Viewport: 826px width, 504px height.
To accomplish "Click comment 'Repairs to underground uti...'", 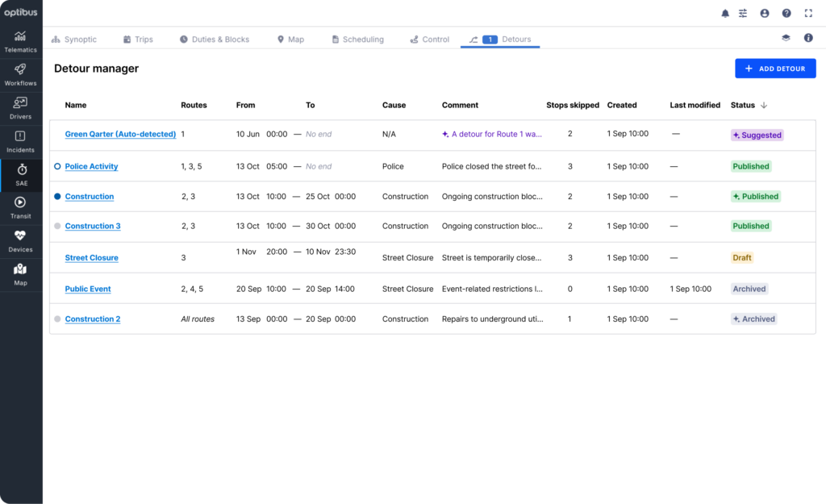I will click(493, 319).
